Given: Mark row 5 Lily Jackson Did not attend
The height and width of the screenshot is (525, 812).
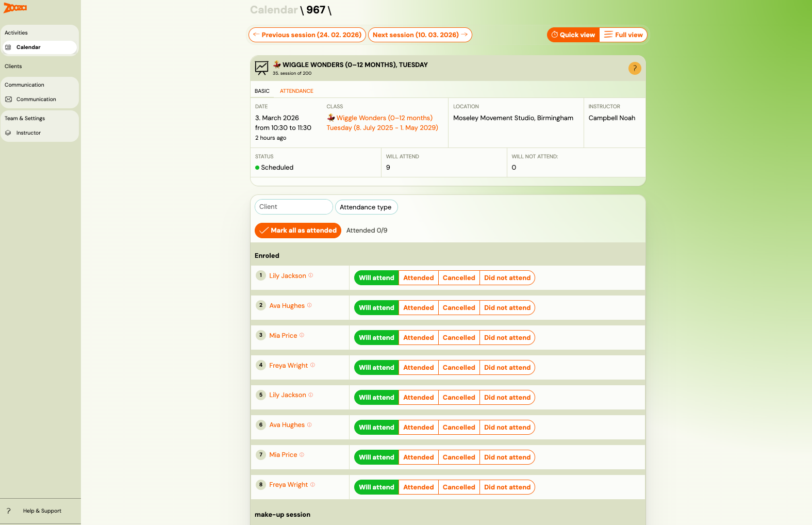Looking at the screenshot, I should pyautogui.click(x=507, y=398).
